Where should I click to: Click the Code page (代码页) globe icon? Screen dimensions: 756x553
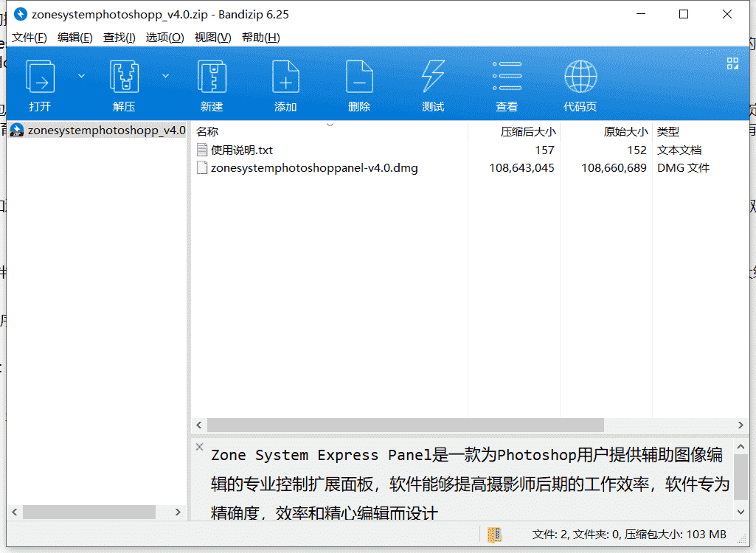tap(580, 77)
